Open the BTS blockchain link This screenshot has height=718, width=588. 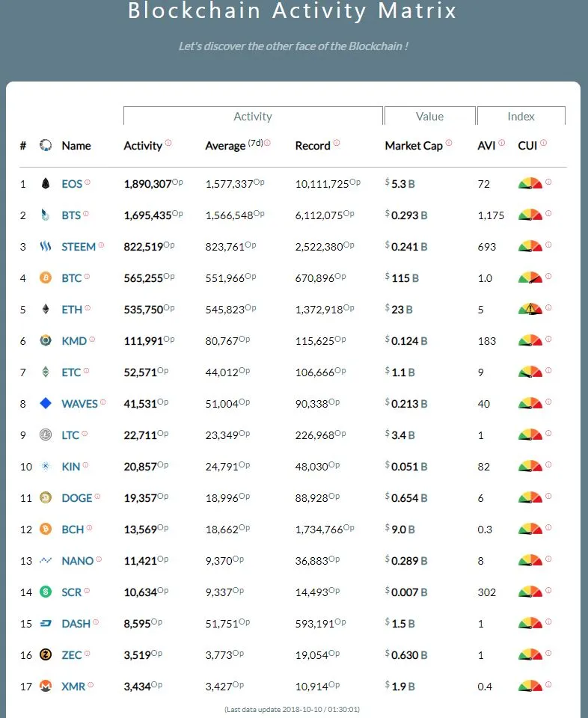pyautogui.click(x=71, y=215)
